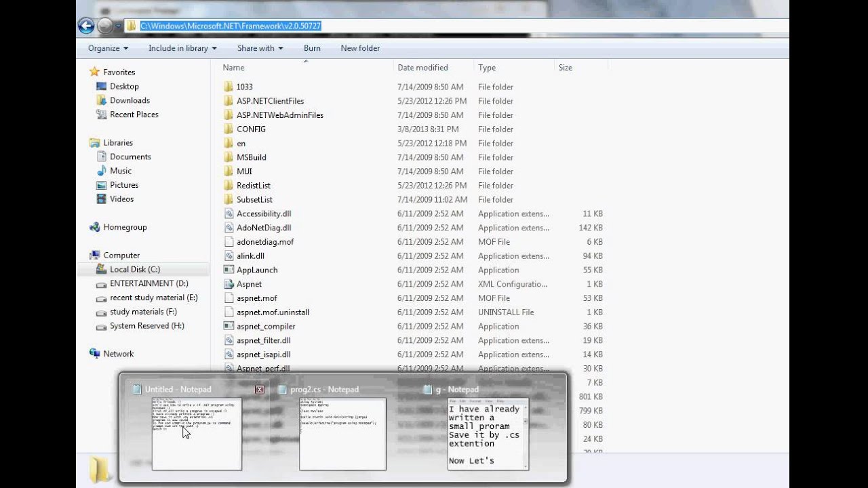
Task: Open the Organize menu
Action: coord(108,48)
